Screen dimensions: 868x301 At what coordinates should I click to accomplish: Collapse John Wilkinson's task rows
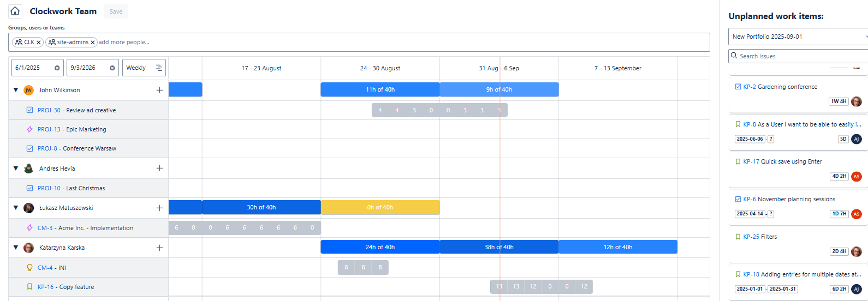[x=16, y=90]
